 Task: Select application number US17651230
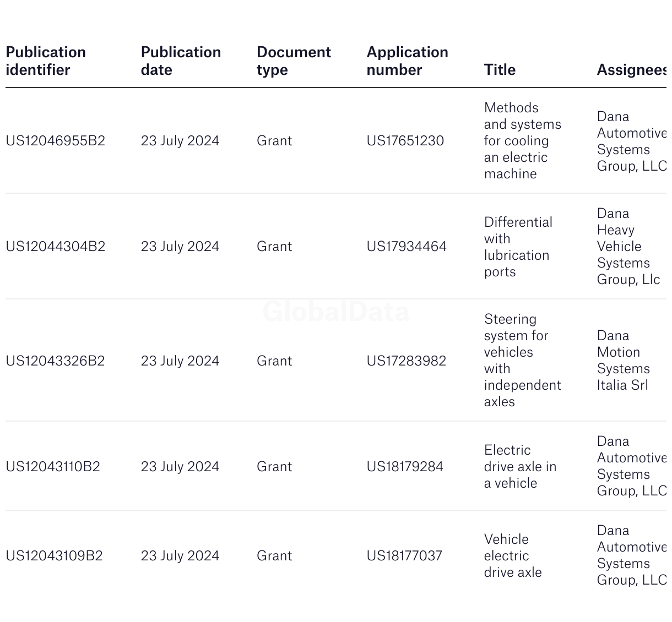coord(405,141)
